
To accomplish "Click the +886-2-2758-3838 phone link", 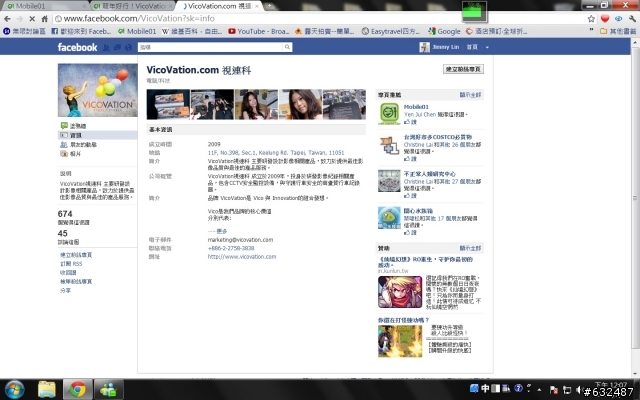I will pos(231,248).
